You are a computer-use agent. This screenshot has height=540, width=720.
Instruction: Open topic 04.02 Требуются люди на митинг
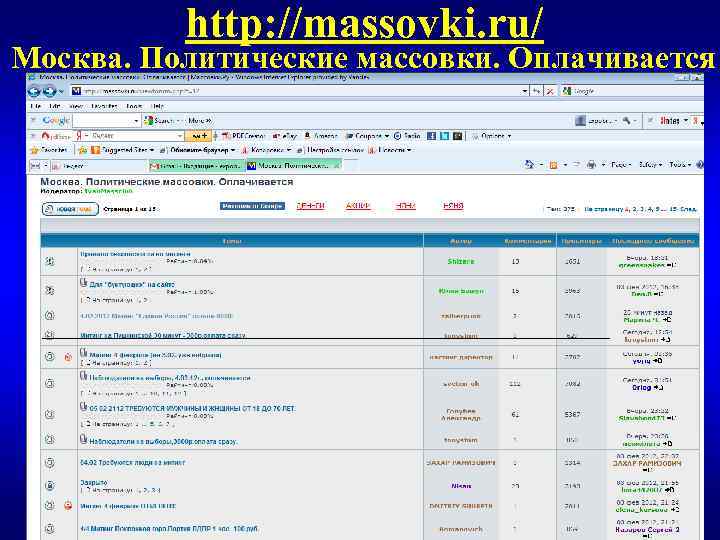point(132,462)
